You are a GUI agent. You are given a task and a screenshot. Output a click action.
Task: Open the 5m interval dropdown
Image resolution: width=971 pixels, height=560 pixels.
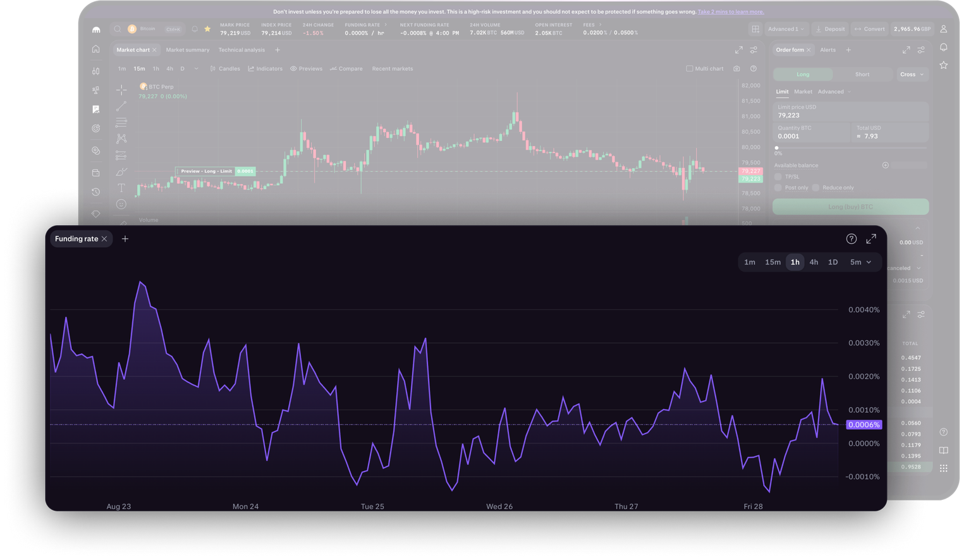pyautogui.click(x=861, y=262)
